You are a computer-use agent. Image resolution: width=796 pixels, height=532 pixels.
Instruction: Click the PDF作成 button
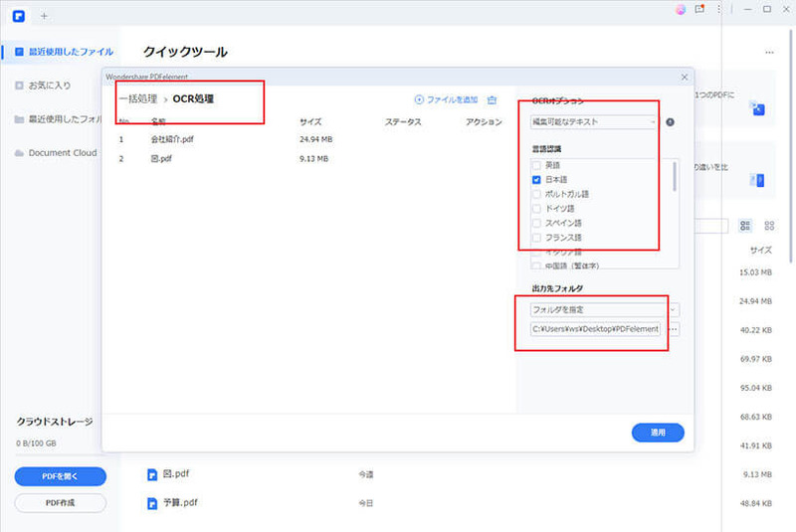pos(61,503)
